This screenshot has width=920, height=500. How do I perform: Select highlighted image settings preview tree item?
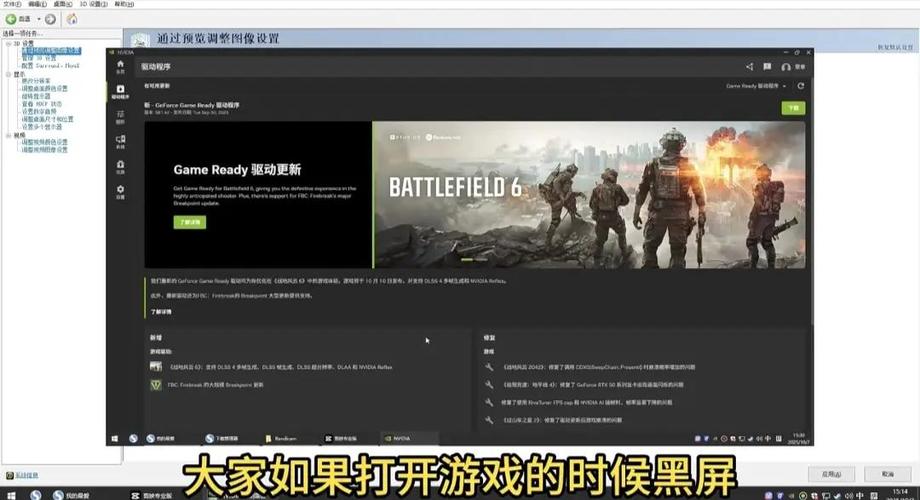tap(51, 50)
